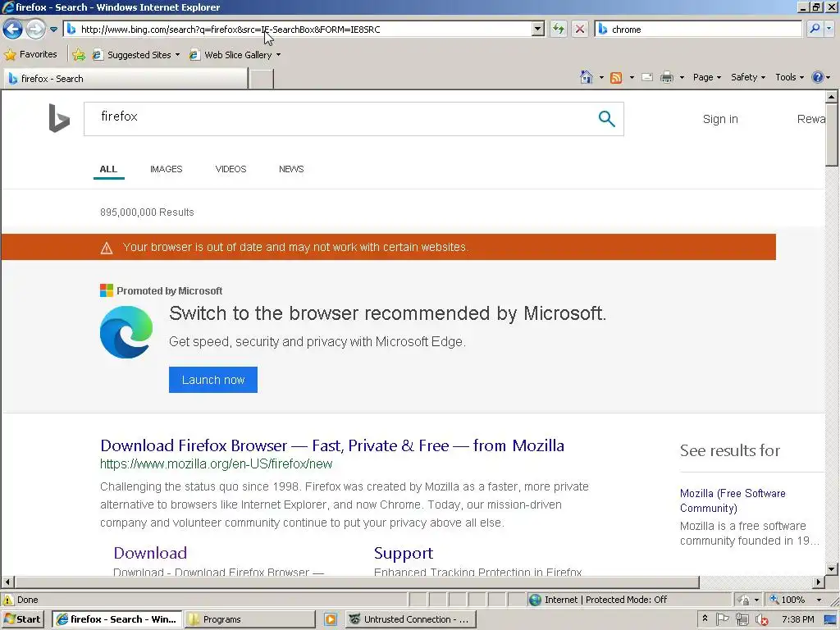Switch to the NEWS tab
This screenshot has height=630, width=840.
click(x=291, y=169)
